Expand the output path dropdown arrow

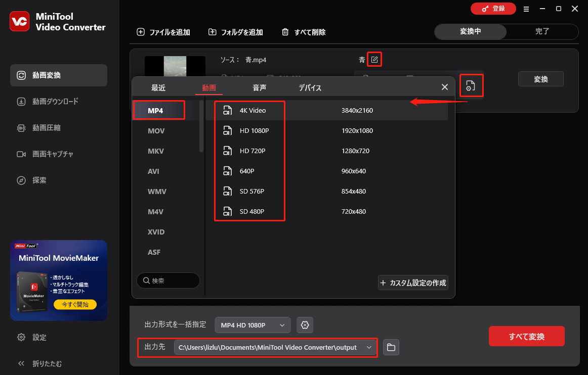(x=369, y=347)
